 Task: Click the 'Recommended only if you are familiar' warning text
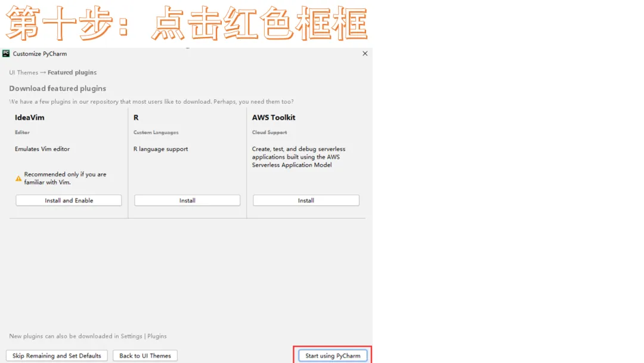(65, 178)
